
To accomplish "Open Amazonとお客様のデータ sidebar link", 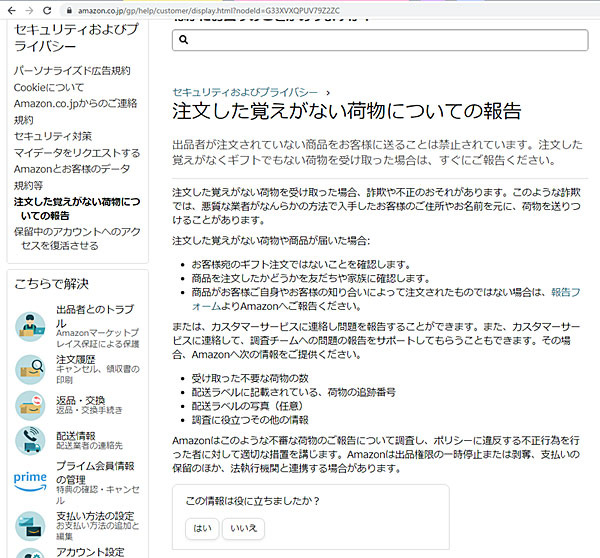I will [x=72, y=169].
